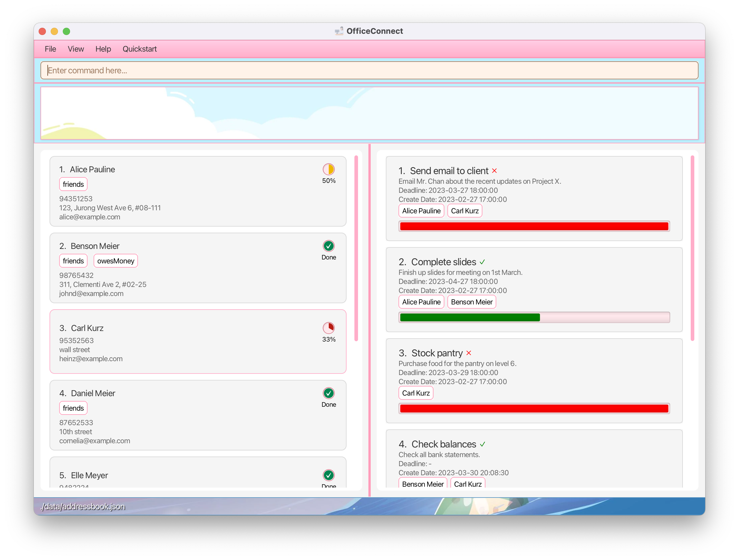This screenshot has width=739, height=560.
Task: Click the email alice@example.com
Action: click(90, 217)
